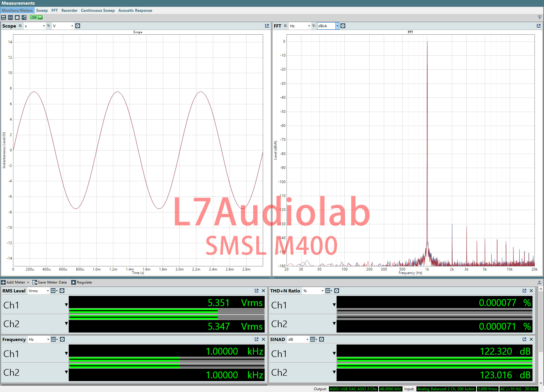This screenshot has width=544, height=392.
Task: Open THD+N Ratio unit % dropdown
Action: click(x=313, y=291)
